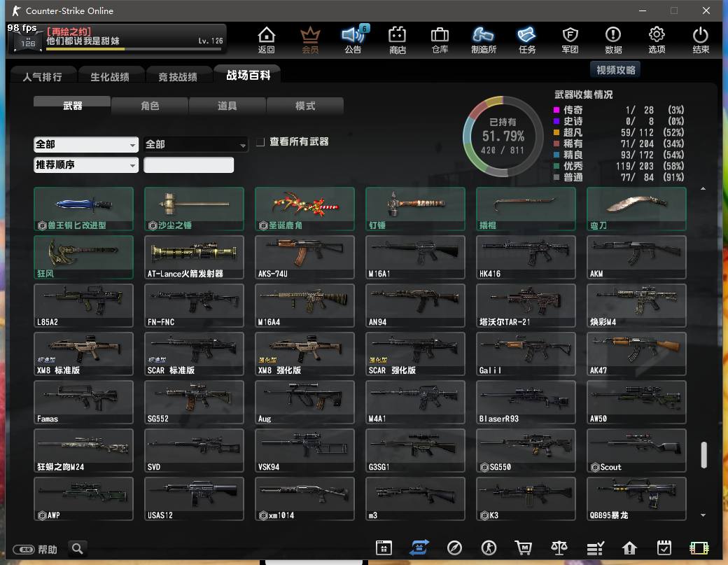Select the 道具 sub-tab
The image size is (728, 565).
[227, 106]
